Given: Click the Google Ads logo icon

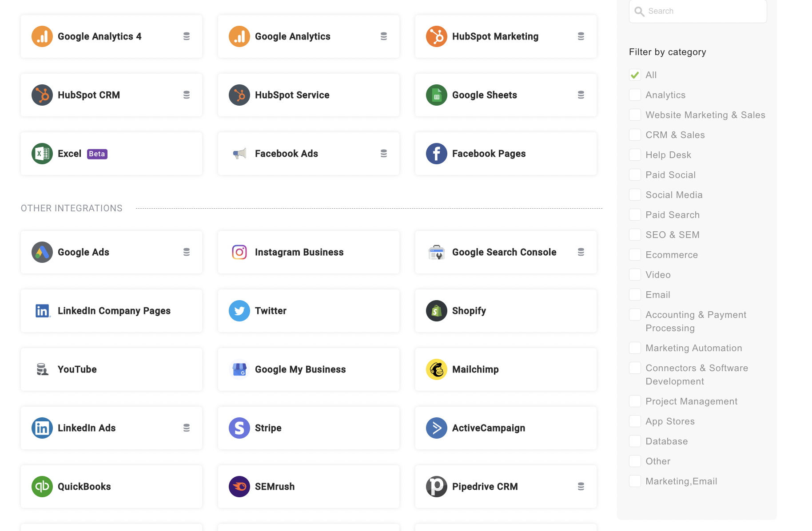Looking at the screenshot, I should pos(42,252).
